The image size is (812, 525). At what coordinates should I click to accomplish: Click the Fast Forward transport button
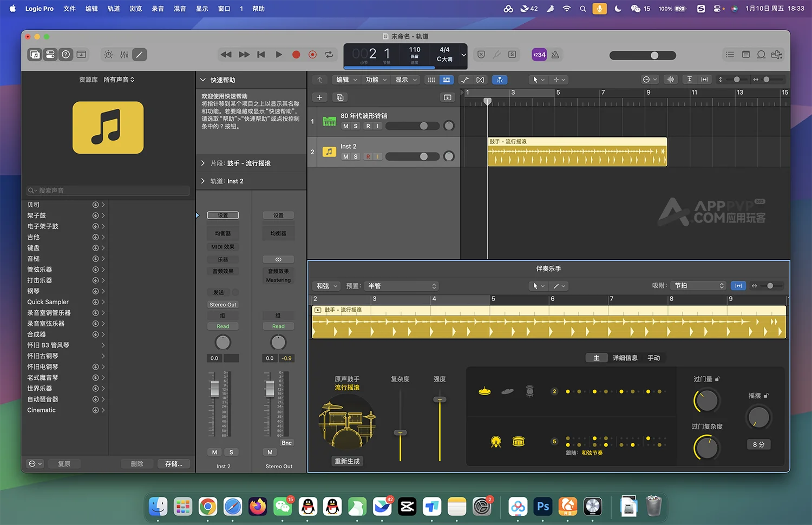coord(244,55)
